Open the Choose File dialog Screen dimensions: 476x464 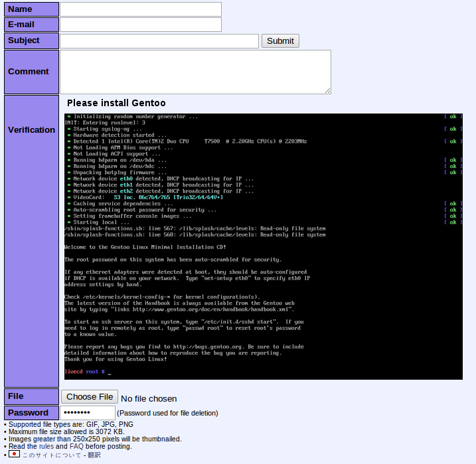coord(90,397)
